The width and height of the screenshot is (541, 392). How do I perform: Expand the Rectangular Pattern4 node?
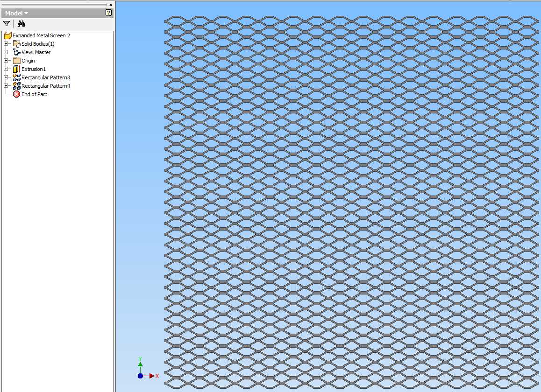tap(6, 86)
